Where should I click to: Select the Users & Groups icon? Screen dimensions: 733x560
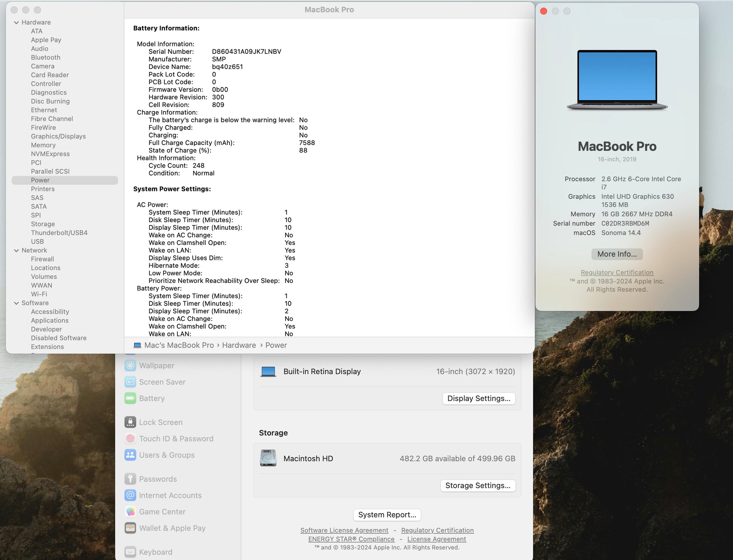click(130, 455)
